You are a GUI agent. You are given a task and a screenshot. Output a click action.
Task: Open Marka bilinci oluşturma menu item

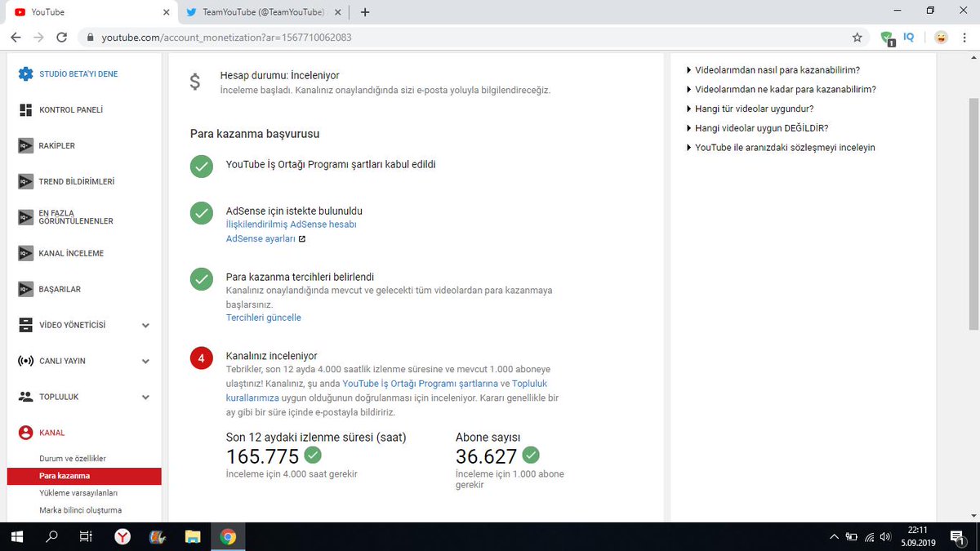point(80,510)
